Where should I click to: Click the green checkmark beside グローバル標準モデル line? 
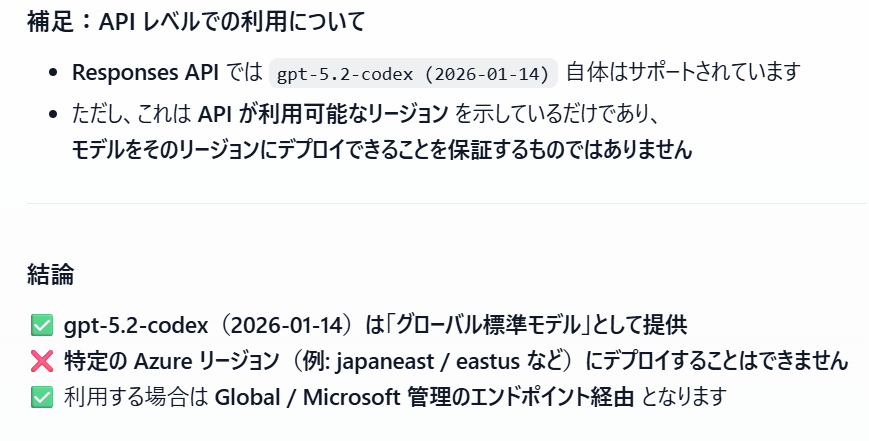[x=42, y=325]
